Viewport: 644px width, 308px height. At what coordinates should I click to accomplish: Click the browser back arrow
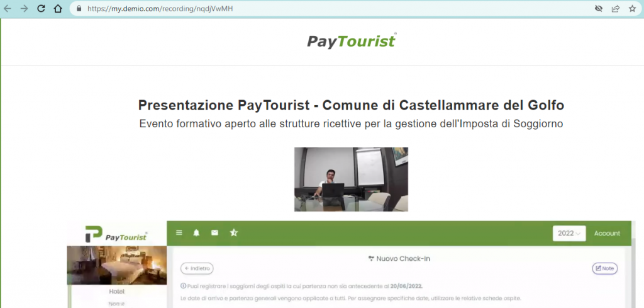8,9
